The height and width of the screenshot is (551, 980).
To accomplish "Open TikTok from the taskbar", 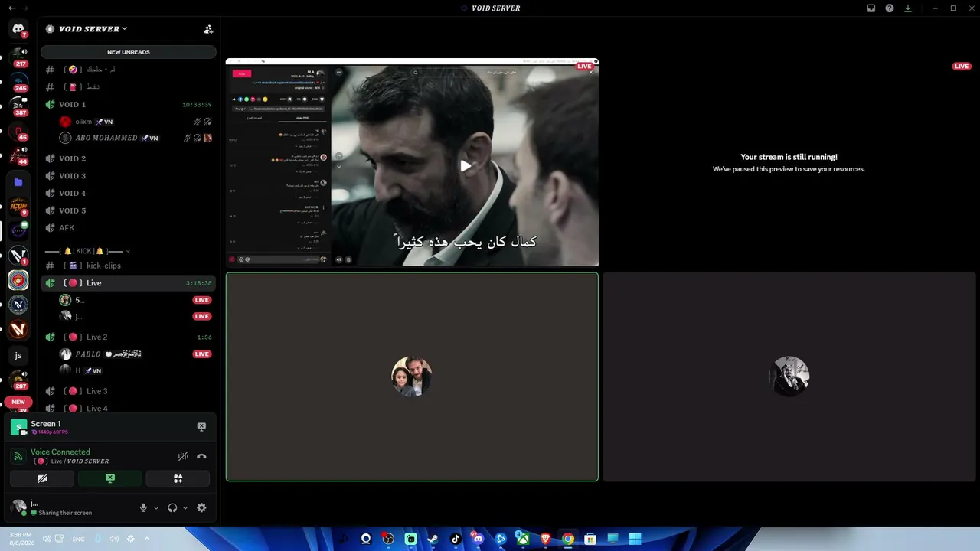I will 456,539.
